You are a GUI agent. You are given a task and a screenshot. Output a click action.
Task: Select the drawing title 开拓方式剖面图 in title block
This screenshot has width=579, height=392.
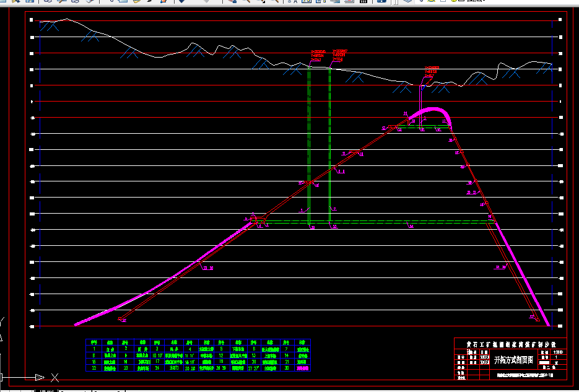tap(513, 360)
